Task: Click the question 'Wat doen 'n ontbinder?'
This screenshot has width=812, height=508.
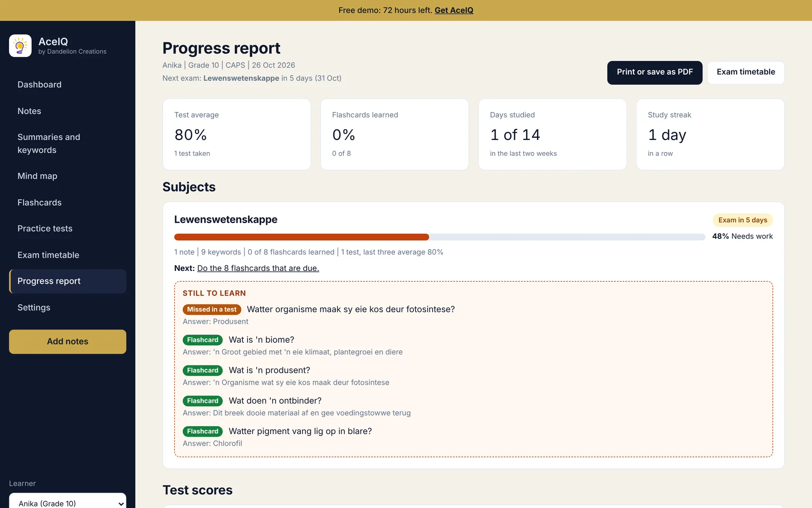Action: click(x=275, y=401)
